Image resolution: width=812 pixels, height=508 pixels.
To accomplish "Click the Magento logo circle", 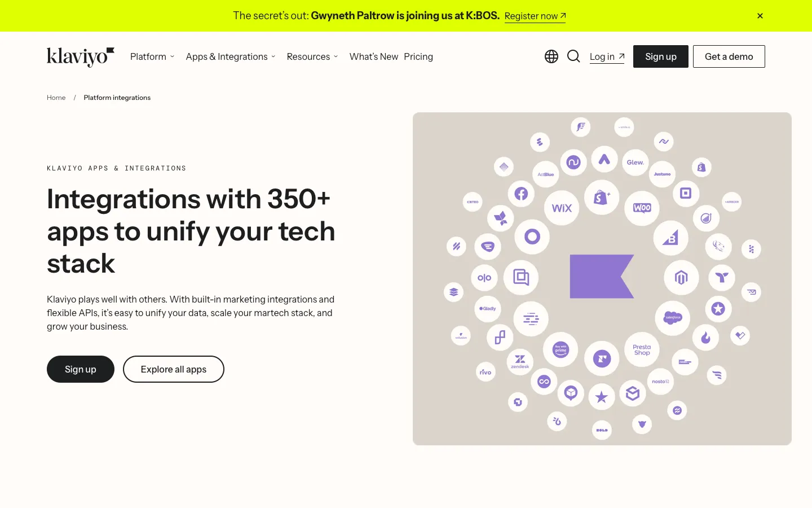I will click(681, 277).
